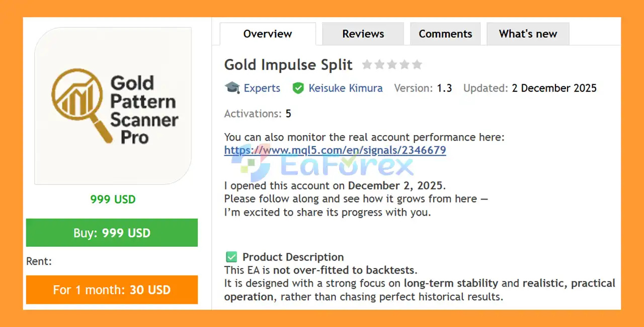Screen dimensions: 644x327
Task: Click the second rating star
Action: (379, 64)
